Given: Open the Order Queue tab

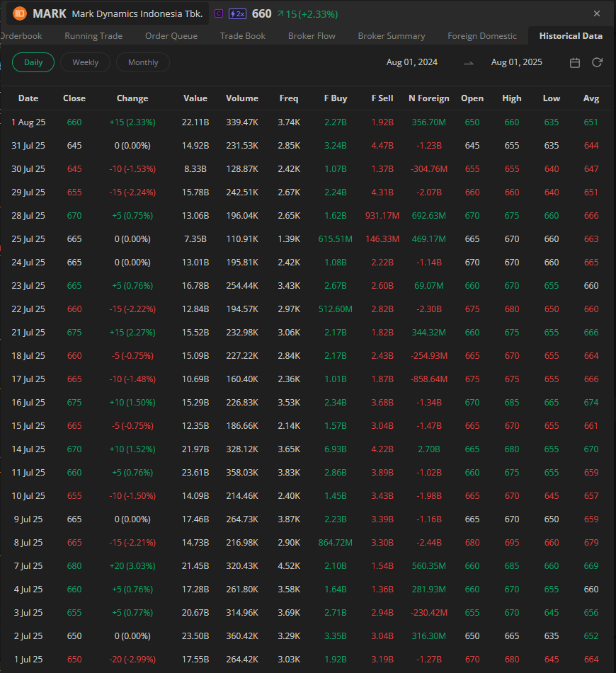Looking at the screenshot, I should (x=171, y=36).
